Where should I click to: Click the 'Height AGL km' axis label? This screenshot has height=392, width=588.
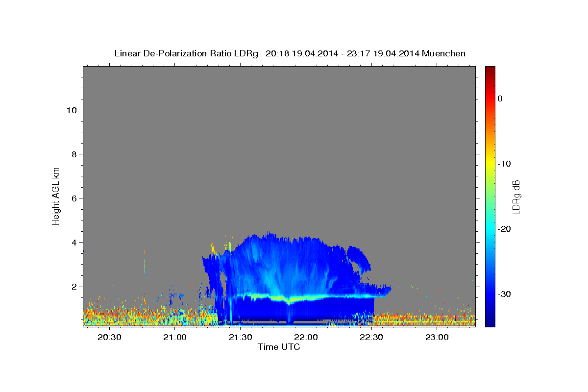click(56, 196)
